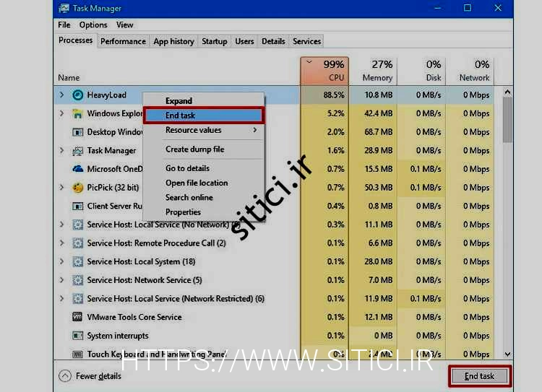Click the Client Server Runtime icon

(x=78, y=206)
